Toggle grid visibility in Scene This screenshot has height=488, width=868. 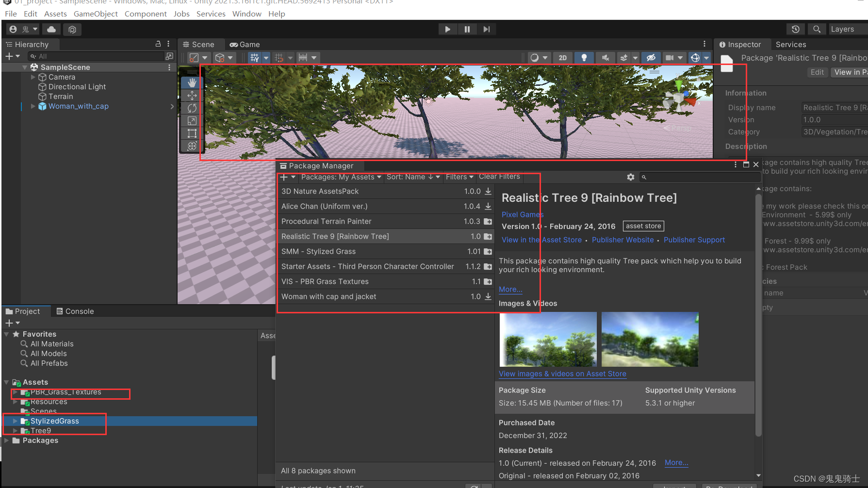click(255, 58)
